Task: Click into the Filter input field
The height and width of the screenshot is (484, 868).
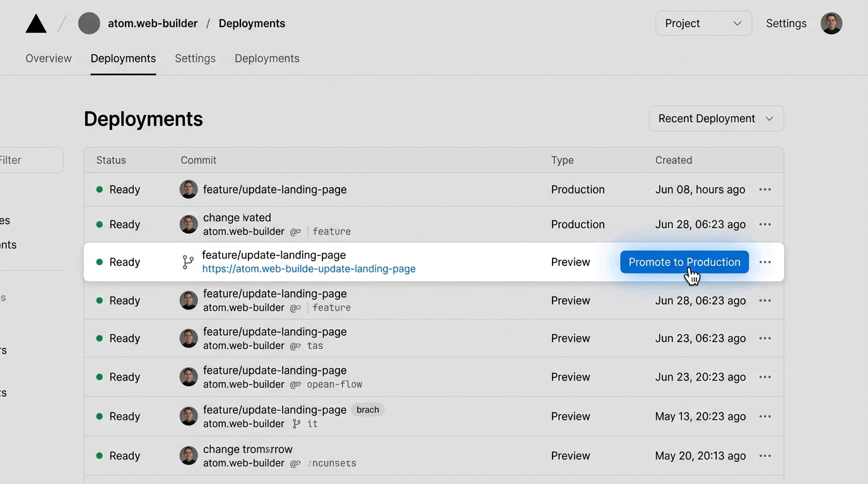Action: point(32,160)
